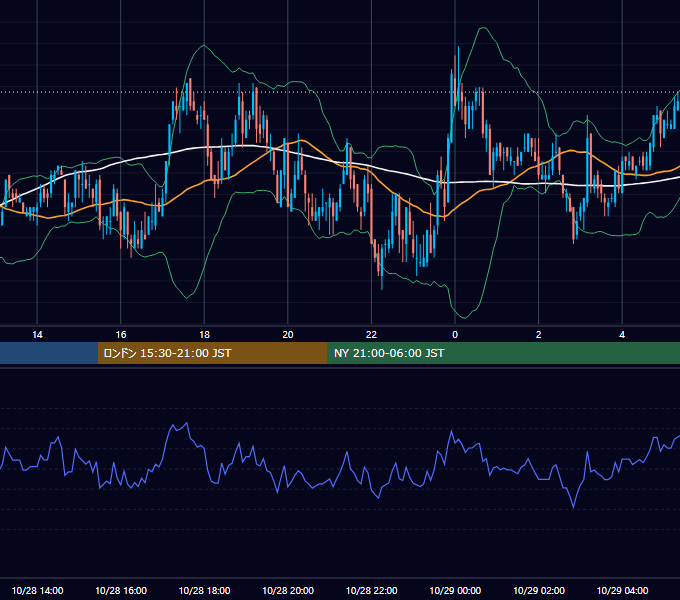Click the NY 21:00-06:00 JST session bar

pyautogui.click(x=503, y=353)
